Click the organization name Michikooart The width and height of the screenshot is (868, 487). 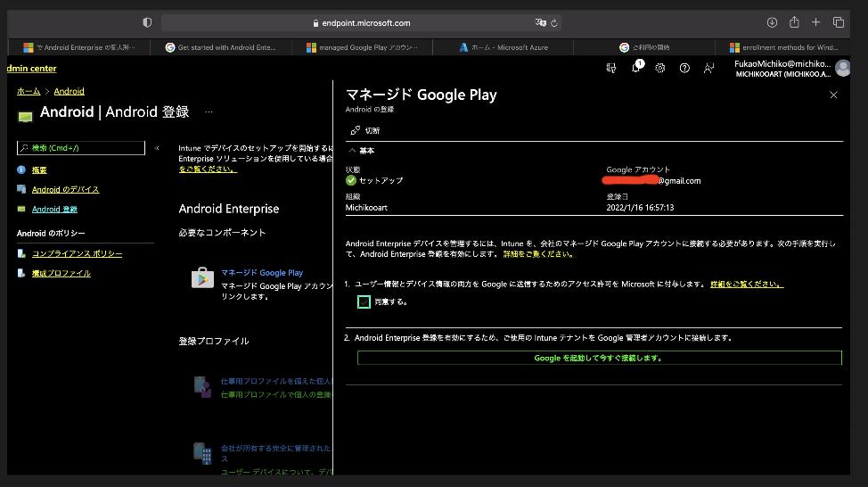click(x=366, y=208)
